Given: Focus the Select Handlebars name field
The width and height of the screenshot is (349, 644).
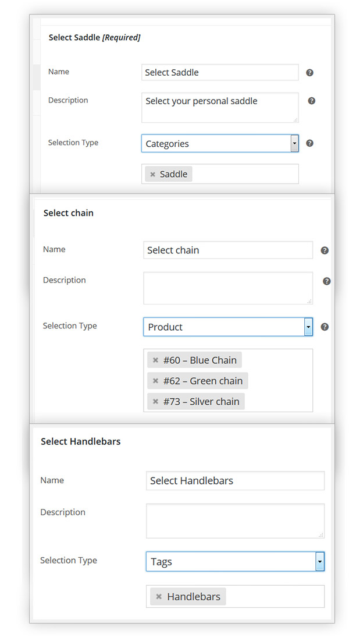Looking at the screenshot, I should [234, 480].
